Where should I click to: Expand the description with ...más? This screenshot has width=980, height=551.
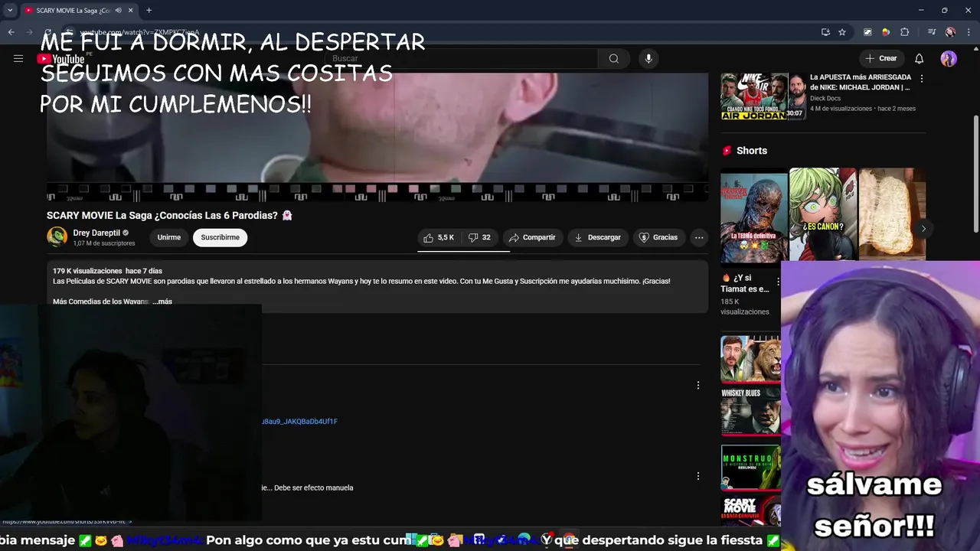(162, 302)
